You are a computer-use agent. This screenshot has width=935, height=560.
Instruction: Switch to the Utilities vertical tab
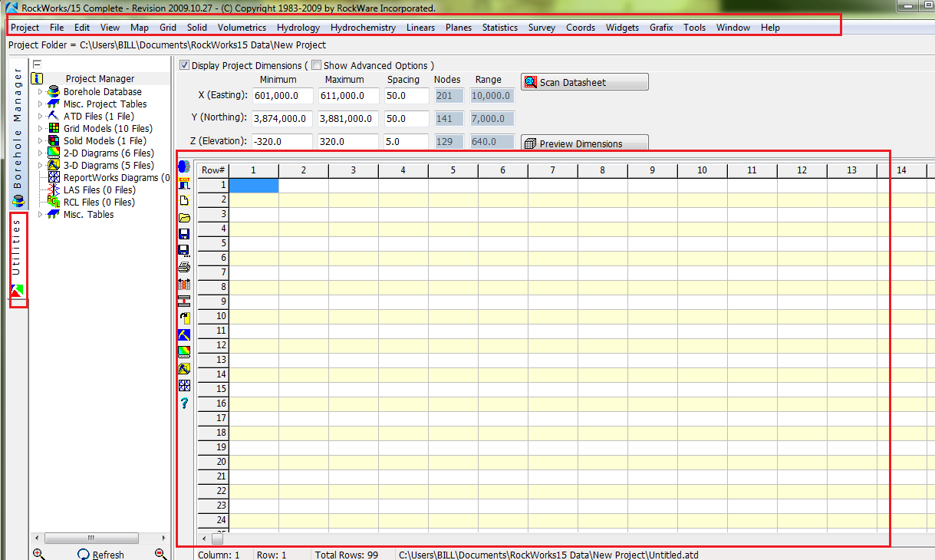click(x=18, y=258)
